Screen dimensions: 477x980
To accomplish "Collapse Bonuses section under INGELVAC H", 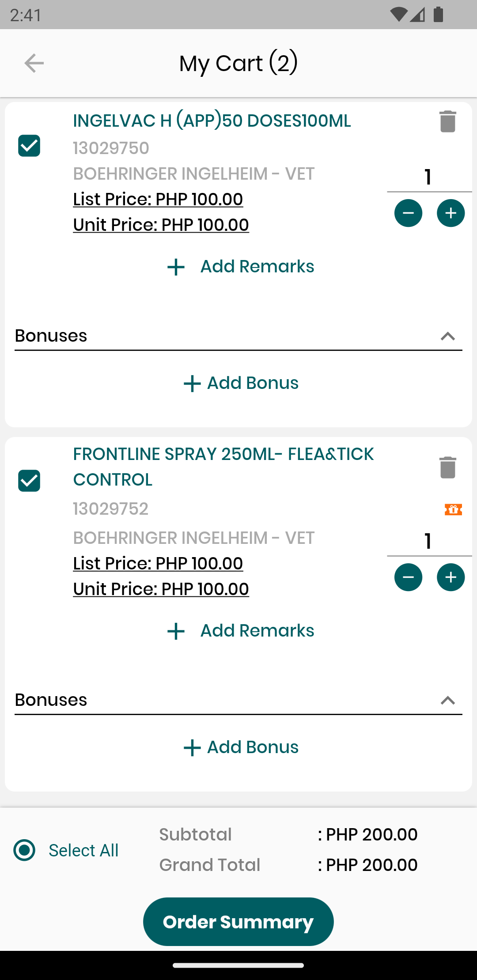I will 447,336.
